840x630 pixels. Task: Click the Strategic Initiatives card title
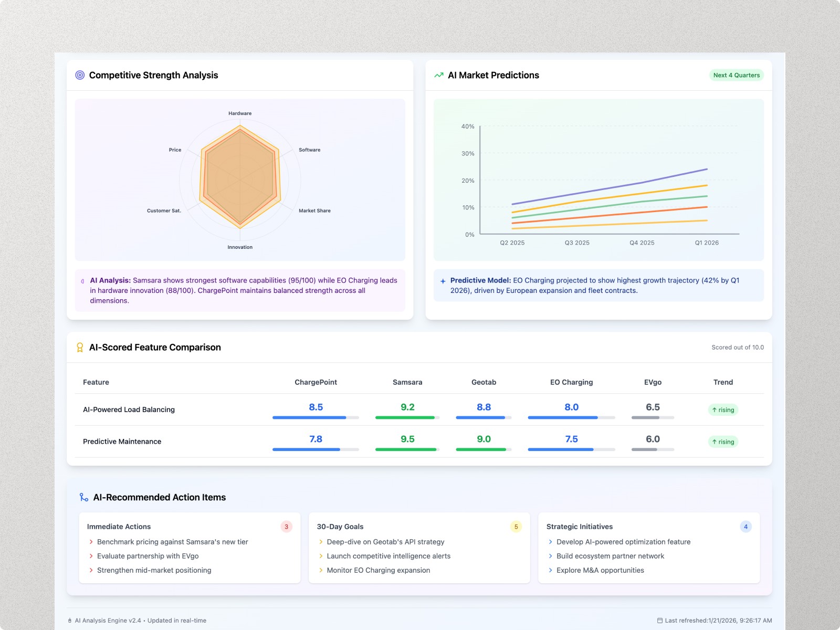click(580, 527)
